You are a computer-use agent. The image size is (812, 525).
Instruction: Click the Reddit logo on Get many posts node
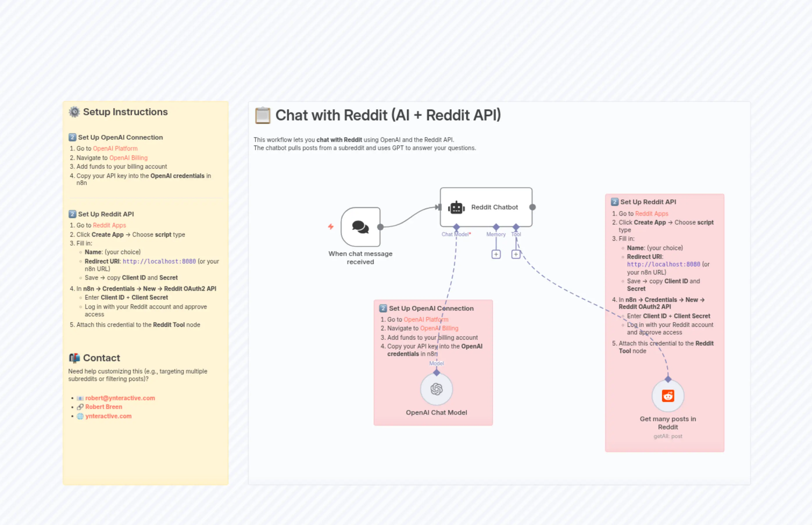click(x=668, y=396)
